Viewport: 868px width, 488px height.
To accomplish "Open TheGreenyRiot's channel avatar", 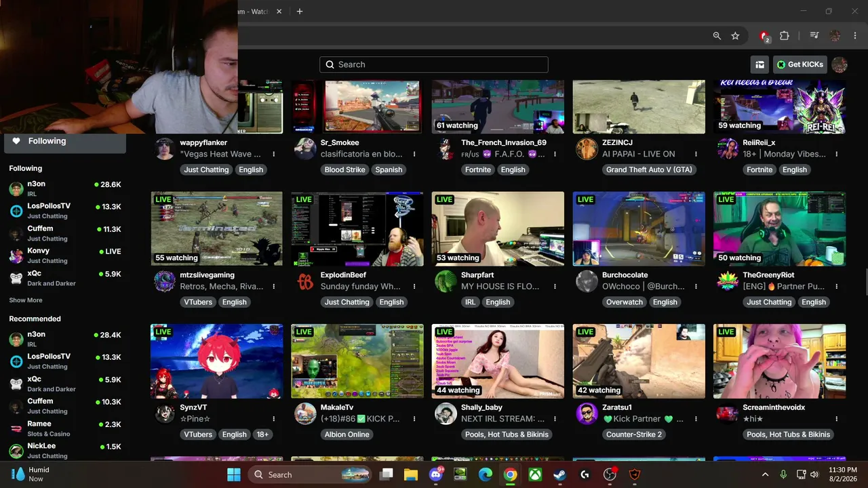I will click(x=728, y=281).
